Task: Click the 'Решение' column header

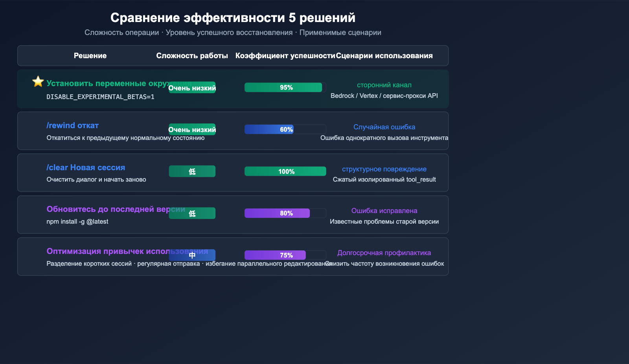Action: tap(90, 55)
